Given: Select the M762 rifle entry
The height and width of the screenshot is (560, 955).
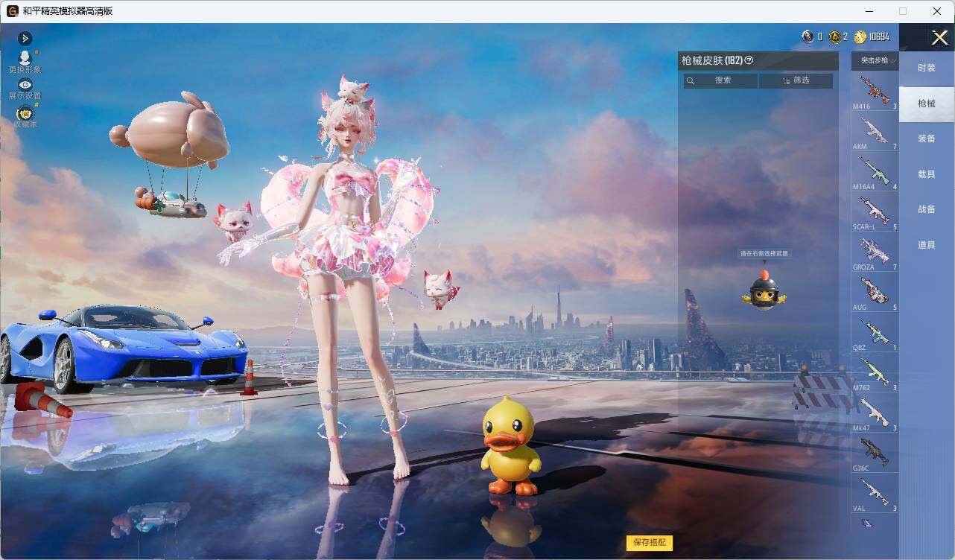Looking at the screenshot, I should point(875,372).
